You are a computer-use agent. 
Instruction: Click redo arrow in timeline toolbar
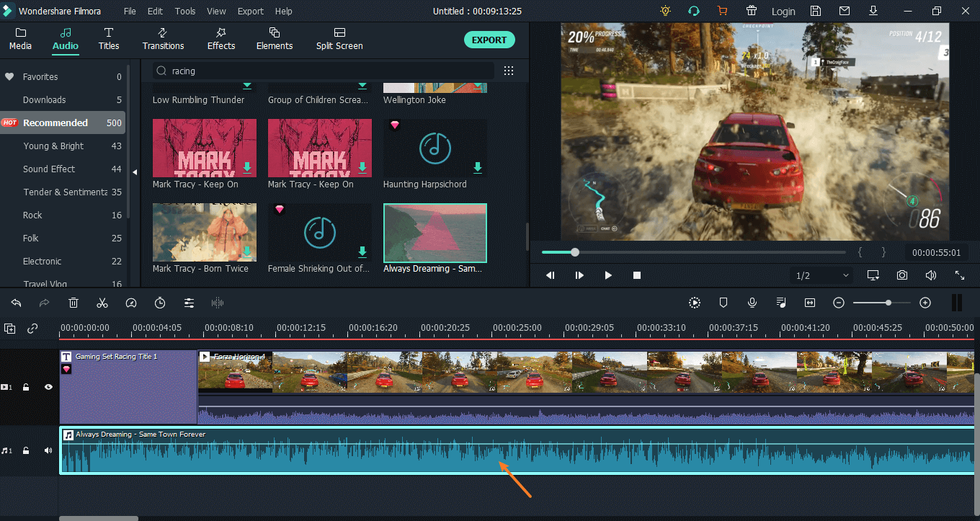pyautogui.click(x=45, y=303)
